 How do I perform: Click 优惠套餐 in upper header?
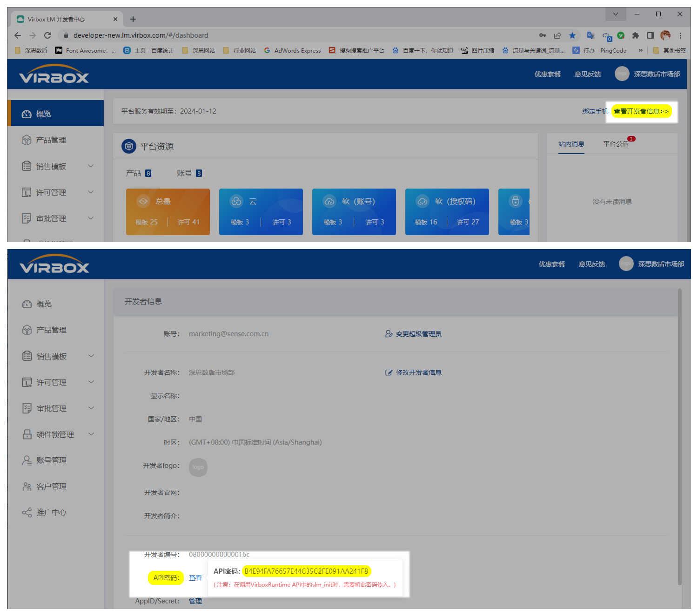click(548, 74)
